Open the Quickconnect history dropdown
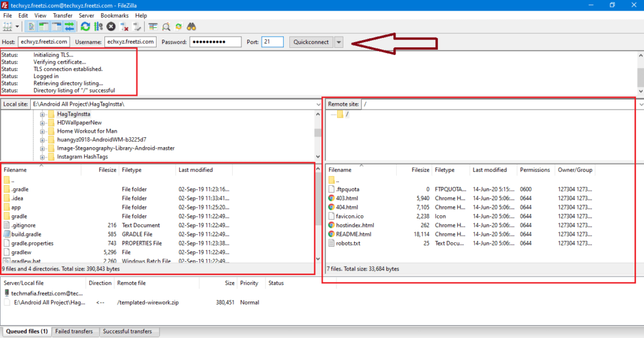 click(x=338, y=42)
